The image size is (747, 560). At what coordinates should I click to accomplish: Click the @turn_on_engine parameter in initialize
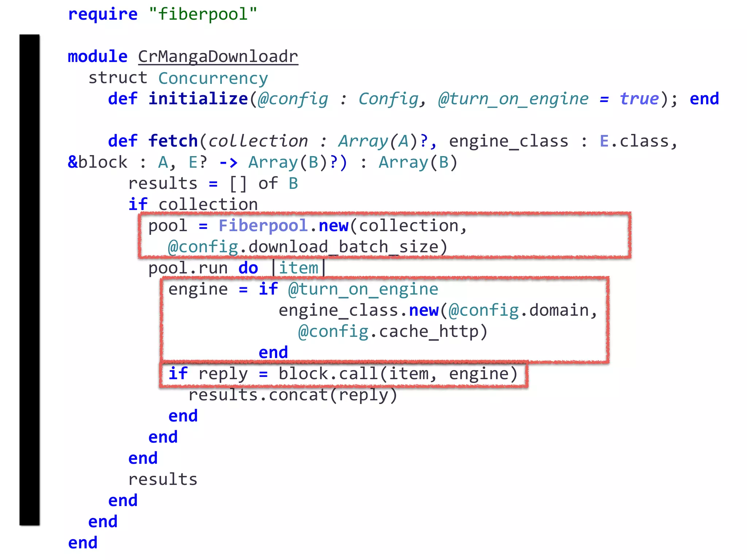(x=514, y=99)
